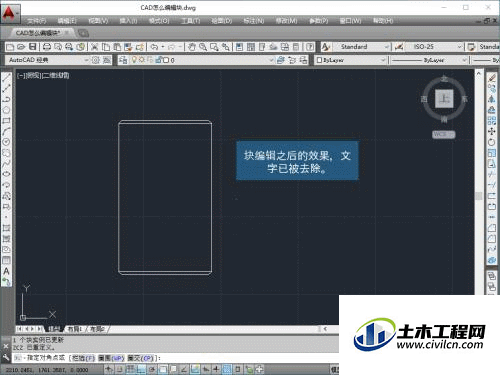The width and height of the screenshot is (500, 375).
Task: Select the Rectangle draw tool
Action: (x=6, y=121)
